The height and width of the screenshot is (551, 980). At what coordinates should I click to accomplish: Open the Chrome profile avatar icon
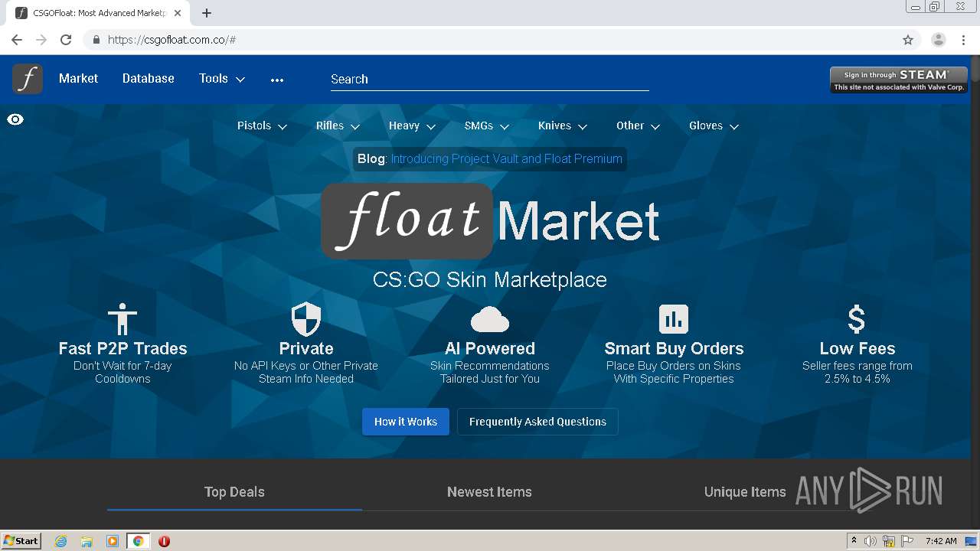click(939, 40)
